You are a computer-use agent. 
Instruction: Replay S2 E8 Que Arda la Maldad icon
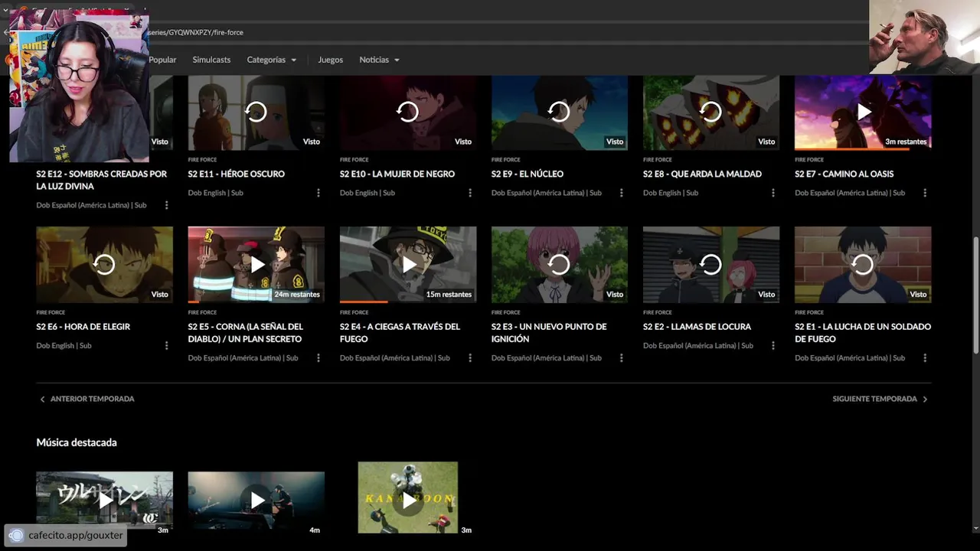tap(710, 112)
